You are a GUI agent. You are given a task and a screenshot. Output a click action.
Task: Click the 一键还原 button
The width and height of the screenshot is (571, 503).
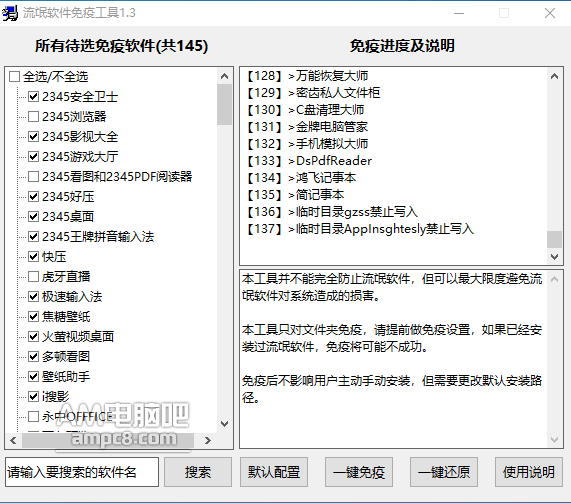pos(444,472)
